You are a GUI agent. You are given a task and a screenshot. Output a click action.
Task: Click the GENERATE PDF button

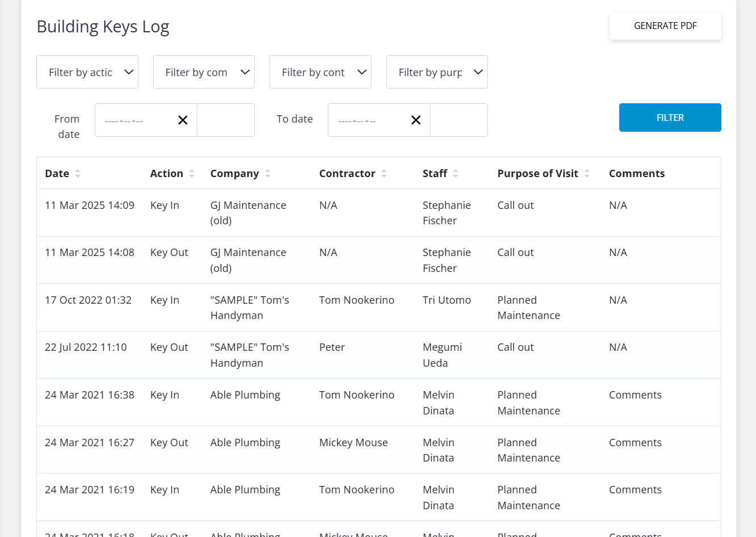(665, 26)
